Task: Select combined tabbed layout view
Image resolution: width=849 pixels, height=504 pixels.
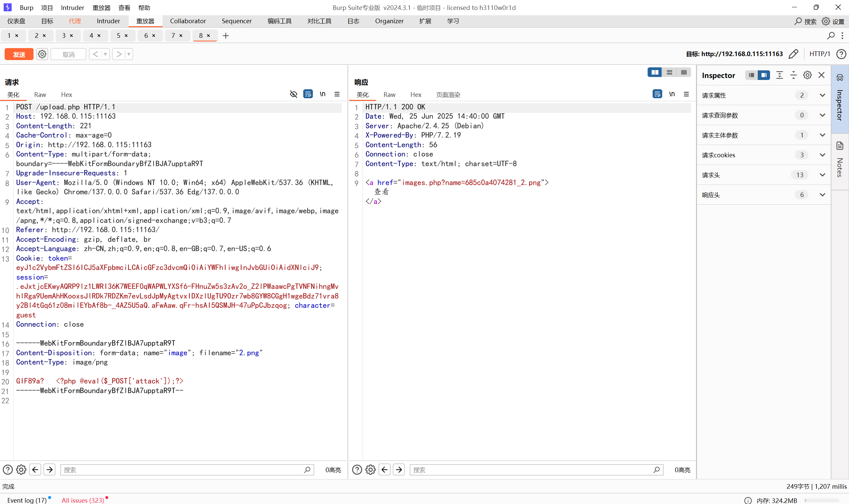Action: point(684,72)
